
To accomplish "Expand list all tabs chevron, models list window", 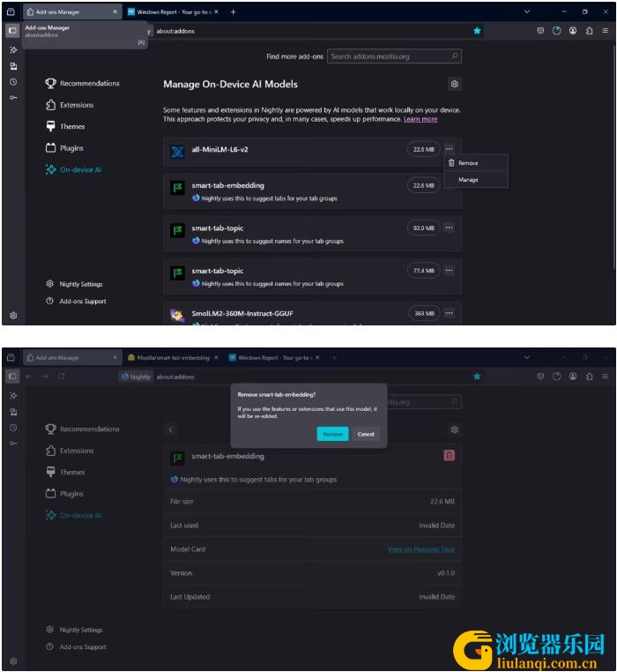I will click(527, 11).
